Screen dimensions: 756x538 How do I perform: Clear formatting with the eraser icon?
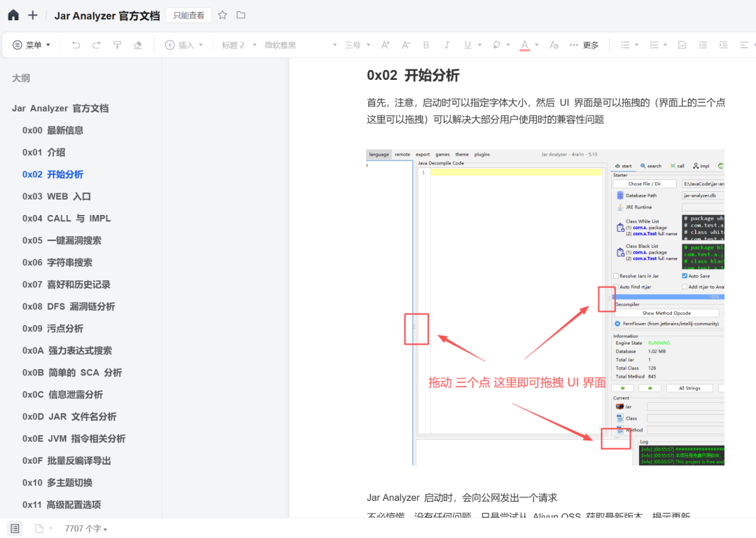[x=138, y=45]
